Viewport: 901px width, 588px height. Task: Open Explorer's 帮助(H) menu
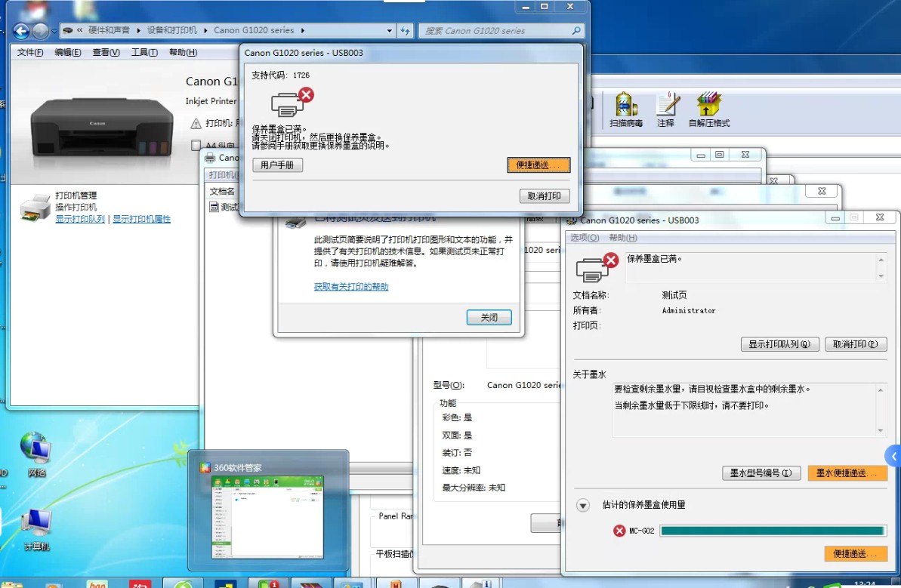(x=184, y=52)
